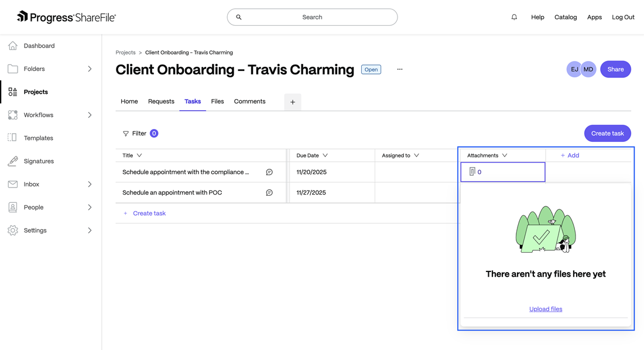Click the Signatures pen icon
This screenshot has height=350, width=644.
[13, 161]
